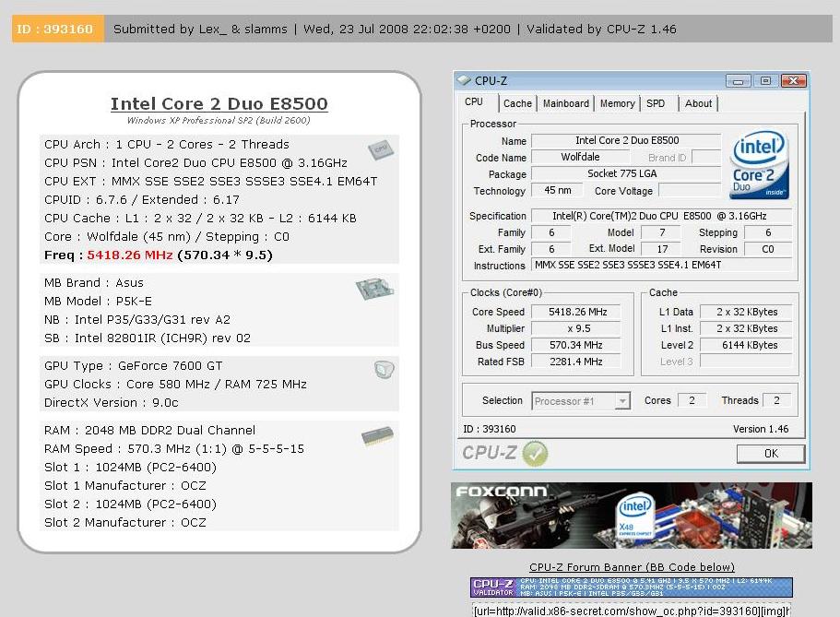Click the CPU-Z title bar app icon
840x617 pixels.
pos(464,80)
